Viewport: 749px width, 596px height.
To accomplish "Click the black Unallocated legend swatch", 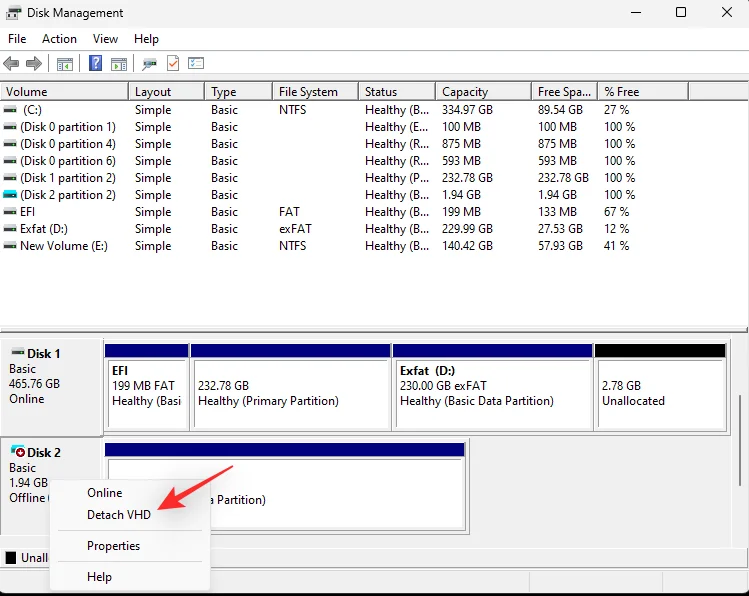I will click(11, 558).
